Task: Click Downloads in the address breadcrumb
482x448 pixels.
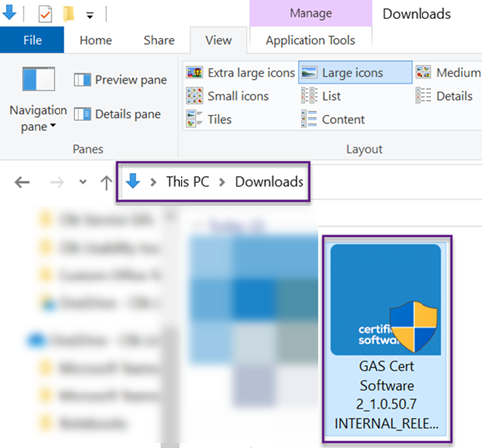Action: pos(269,182)
